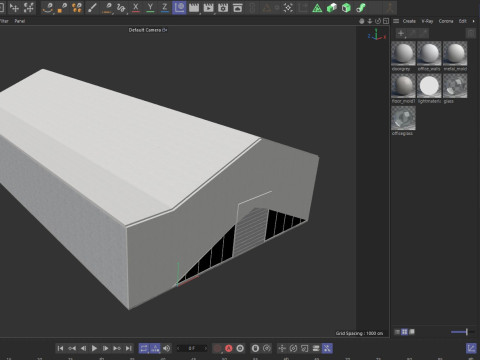Click the viewport rotate camera icon
The width and height of the screenshot is (480, 360).
tap(378, 21)
